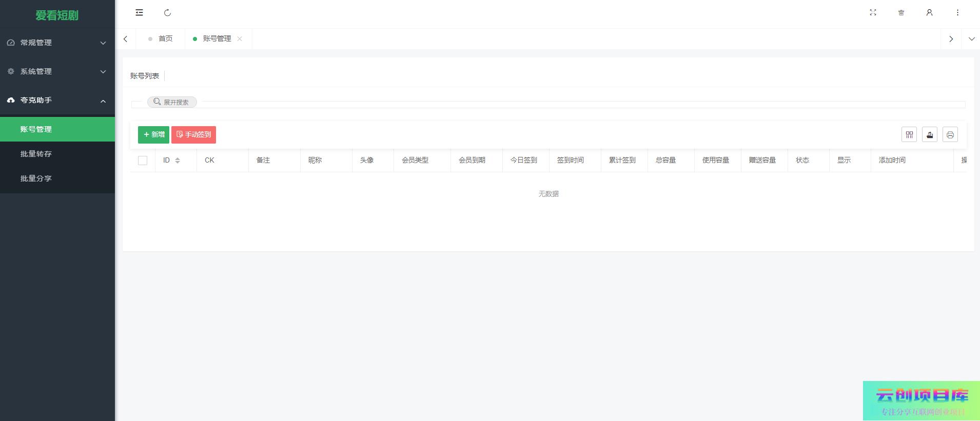Click the print table icon

pyautogui.click(x=950, y=135)
